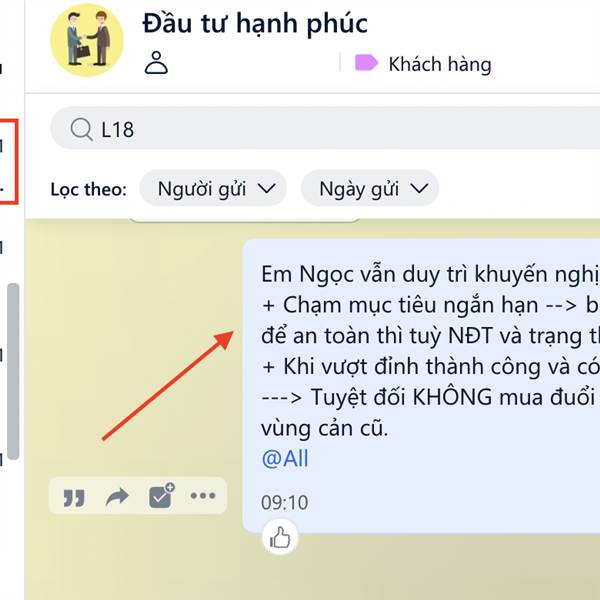Click the purple Khách hàng tag icon

(x=366, y=63)
